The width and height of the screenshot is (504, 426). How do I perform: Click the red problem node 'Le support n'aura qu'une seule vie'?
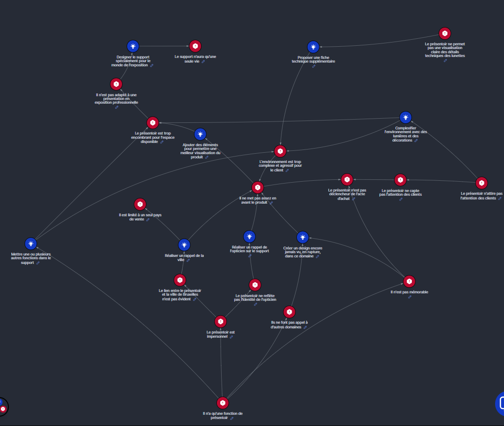pyautogui.click(x=195, y=46)
